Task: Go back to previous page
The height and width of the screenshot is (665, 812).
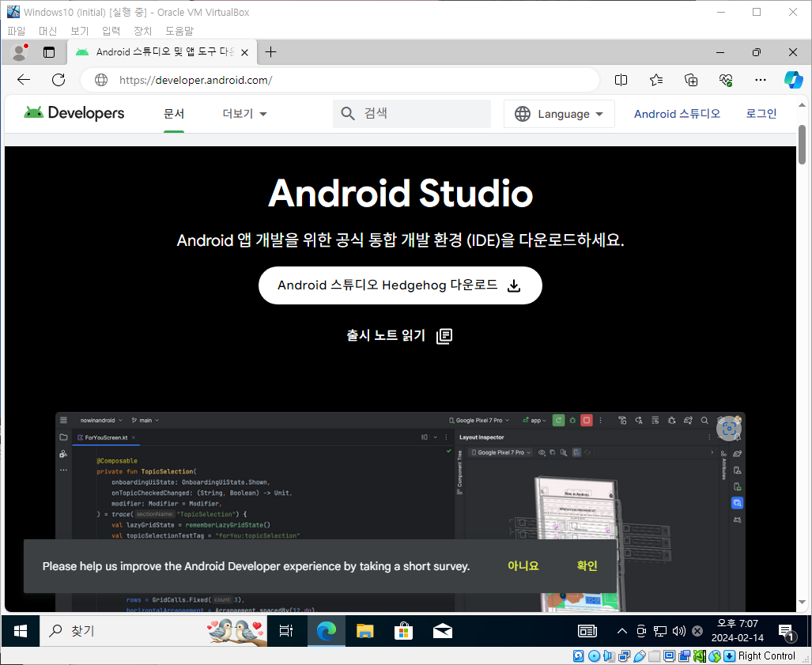Action: click(24, 80)
